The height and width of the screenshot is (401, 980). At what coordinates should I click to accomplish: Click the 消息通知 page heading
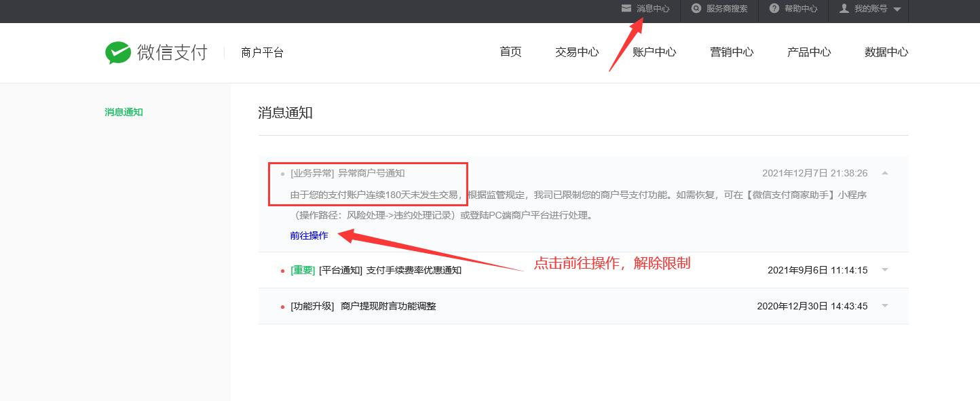285,113
